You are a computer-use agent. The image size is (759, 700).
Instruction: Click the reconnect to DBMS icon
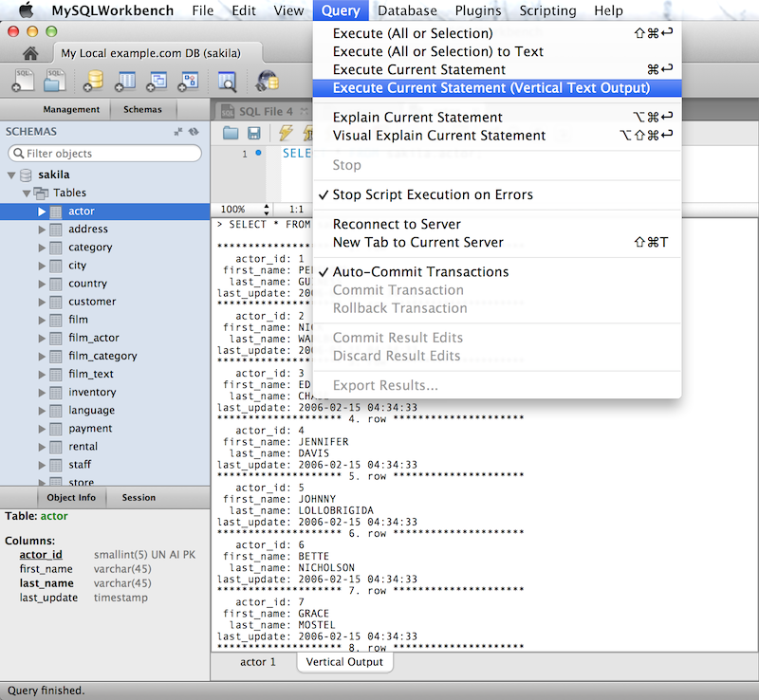(268, 81)
